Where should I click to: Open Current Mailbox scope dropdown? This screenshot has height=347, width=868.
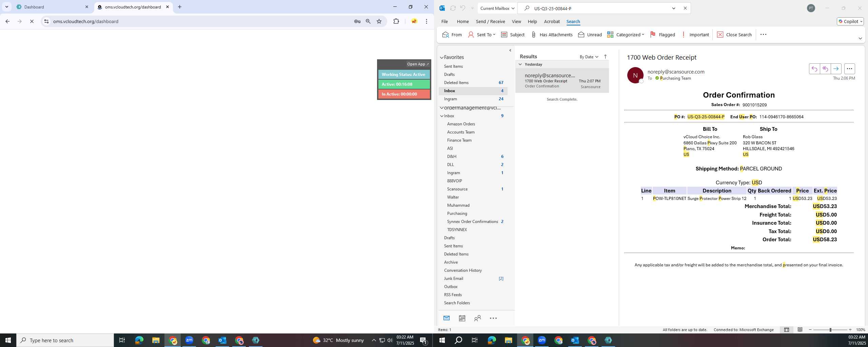[x=497, y=8]
